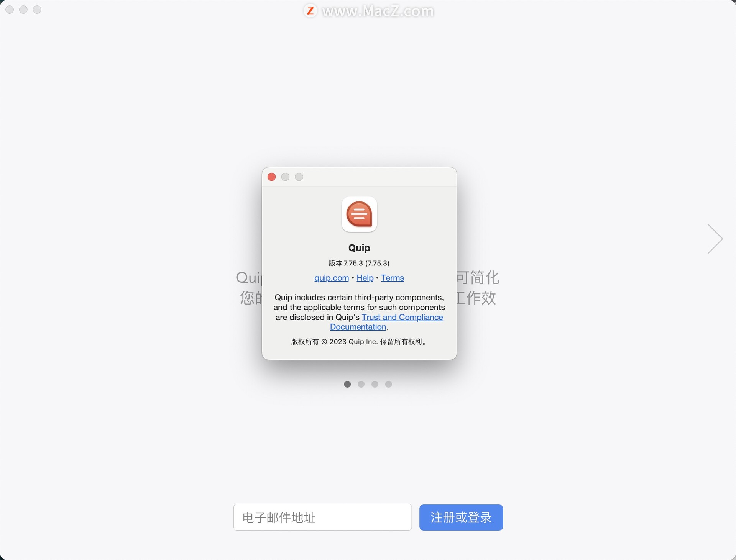Viewport: 736px width, 560px height.
Task: Select first slideshow dot indicator
Action: (x=347, y=384)
